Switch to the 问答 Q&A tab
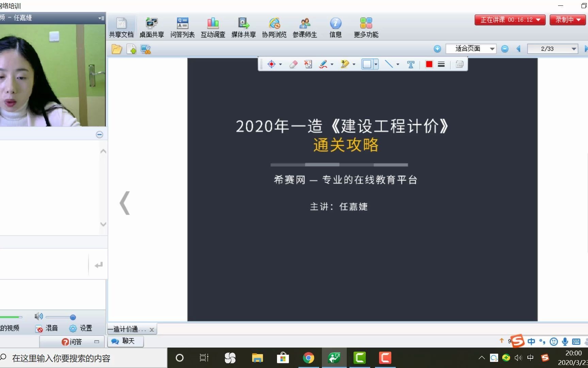This screenshot has width=588, height=368. pos(72,342)
